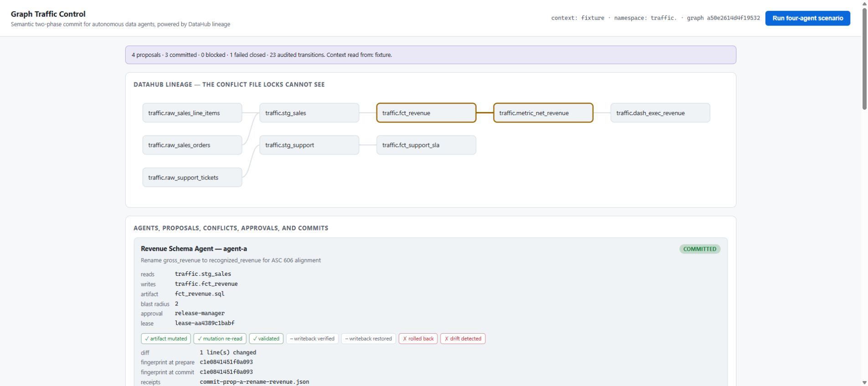Click the subtitle mentioning DataHub lineage

[120, 25]
